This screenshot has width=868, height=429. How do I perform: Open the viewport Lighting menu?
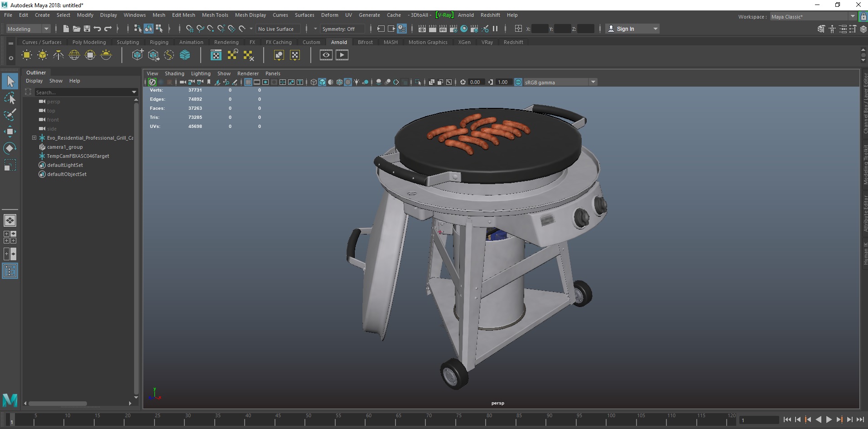(201, 73)
